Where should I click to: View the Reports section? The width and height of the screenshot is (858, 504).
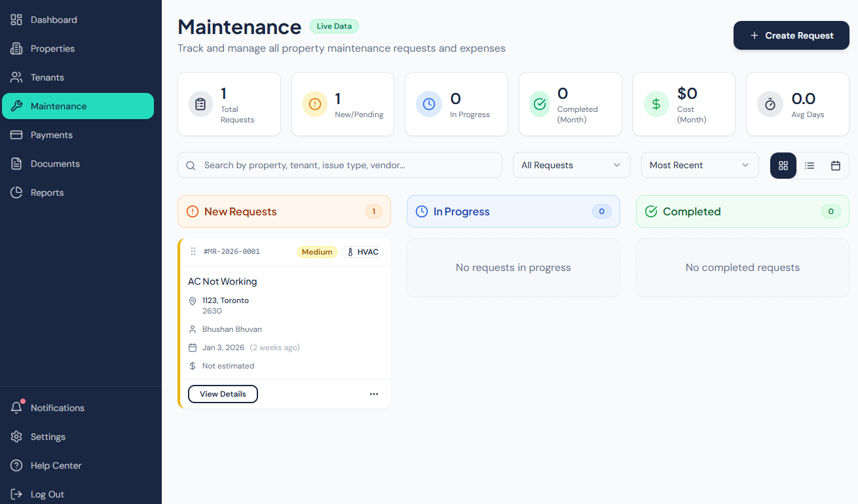tap(47, 192)
